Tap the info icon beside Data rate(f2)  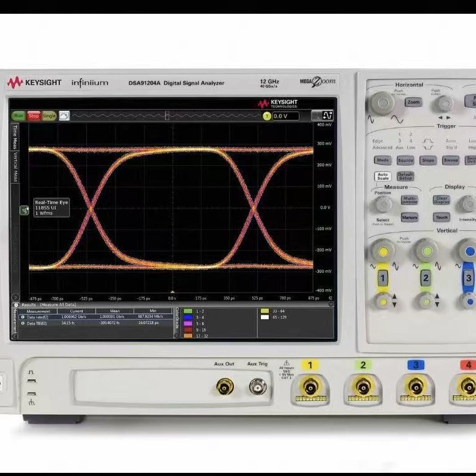(23, 317)
